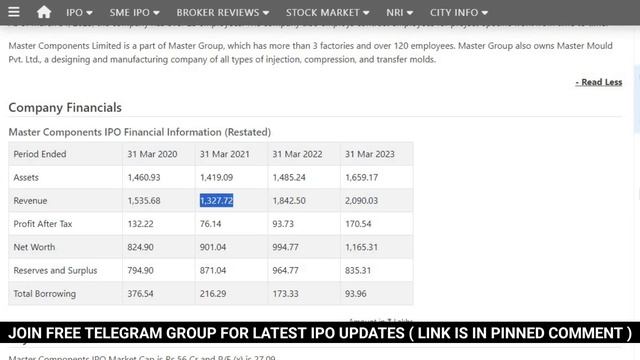Click Net Worth value 994.77
Screen dimensions: 640x360
[x=285, y=247]
